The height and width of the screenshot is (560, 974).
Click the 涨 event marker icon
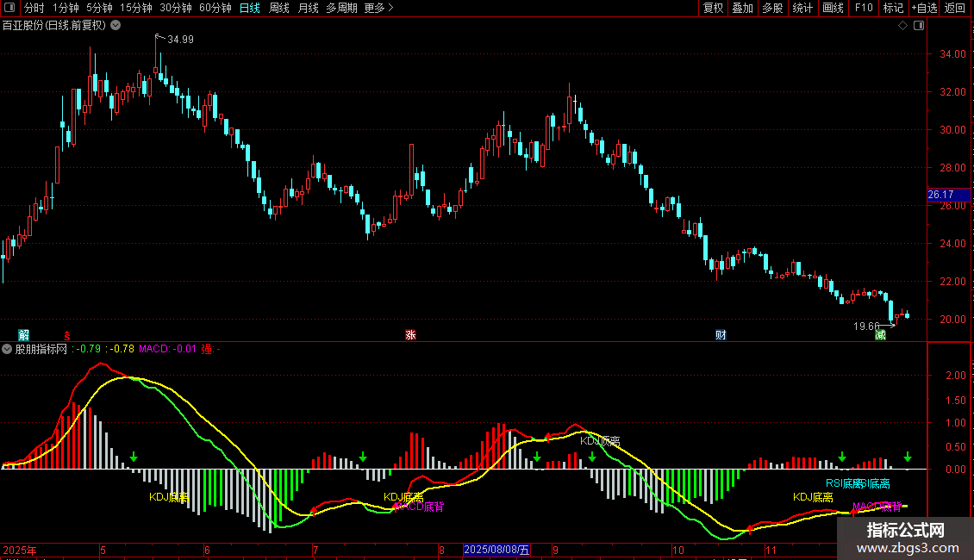click(x=410, y=334)
